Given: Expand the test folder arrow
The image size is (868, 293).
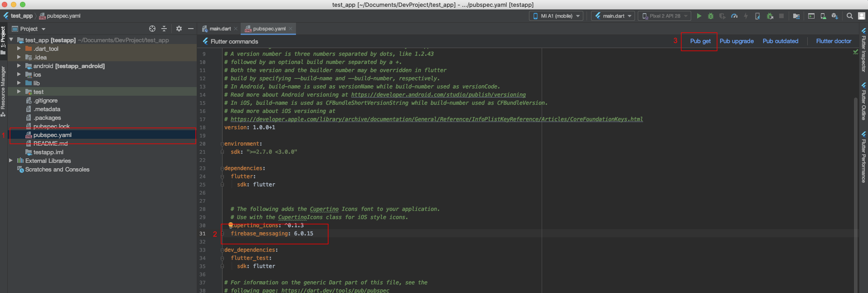Looking at the screenshot, I should pyautogui.click(x=19, y=92).
